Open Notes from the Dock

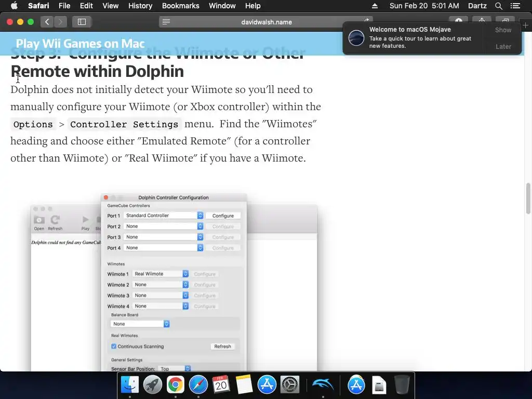[244, 384]
